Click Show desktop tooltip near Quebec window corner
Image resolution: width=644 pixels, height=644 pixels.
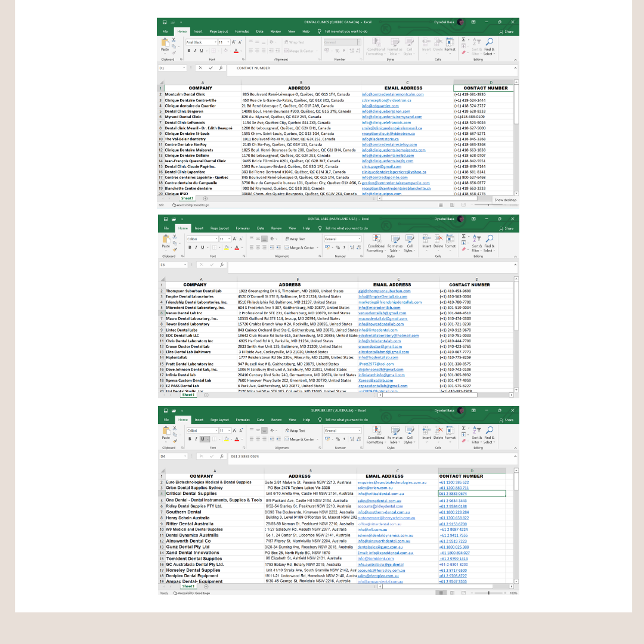point(505,200)
